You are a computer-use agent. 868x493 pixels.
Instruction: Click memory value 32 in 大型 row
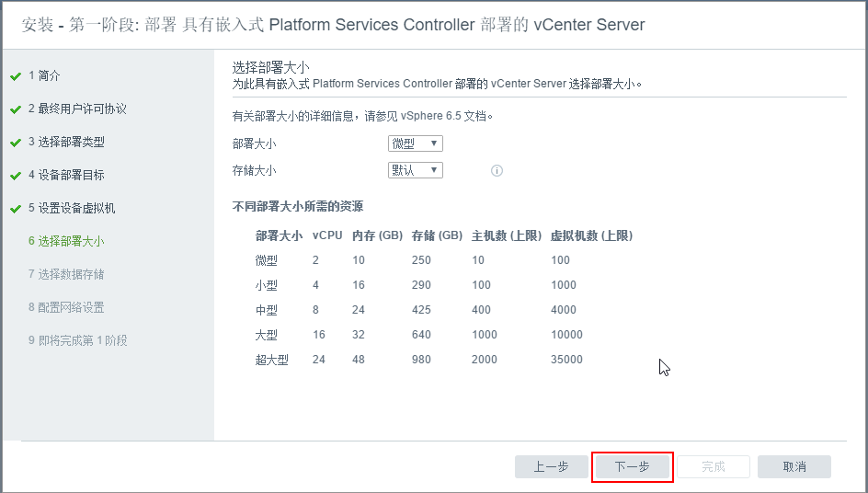point(359,335)
